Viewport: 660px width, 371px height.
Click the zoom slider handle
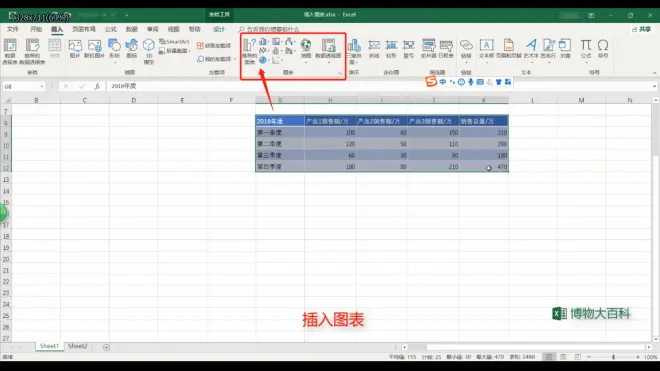click(x=613, y=357)
